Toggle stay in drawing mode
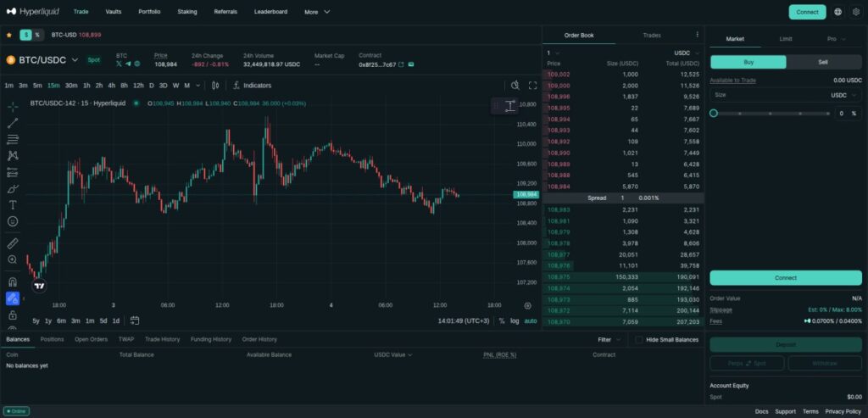The width and height of the screenshot is (868, 418). [x=13, y=298]
